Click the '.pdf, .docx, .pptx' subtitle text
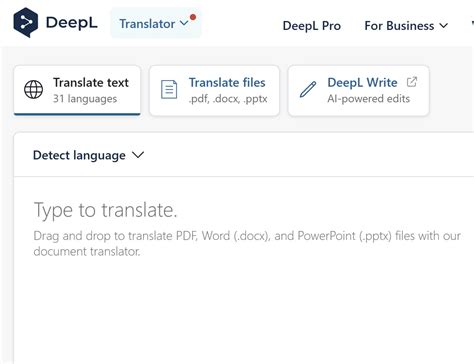 click(228, 99)
